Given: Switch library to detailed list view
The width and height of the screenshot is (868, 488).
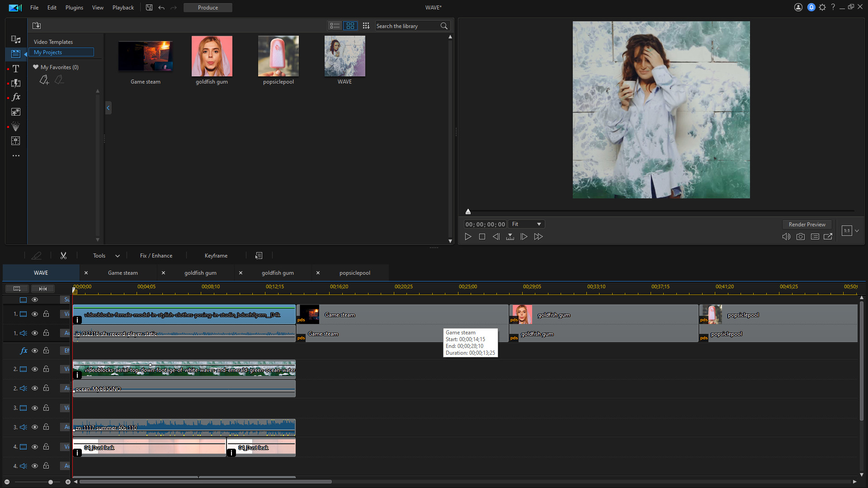Looking at the screenshot, I should [x=335, y=26].
